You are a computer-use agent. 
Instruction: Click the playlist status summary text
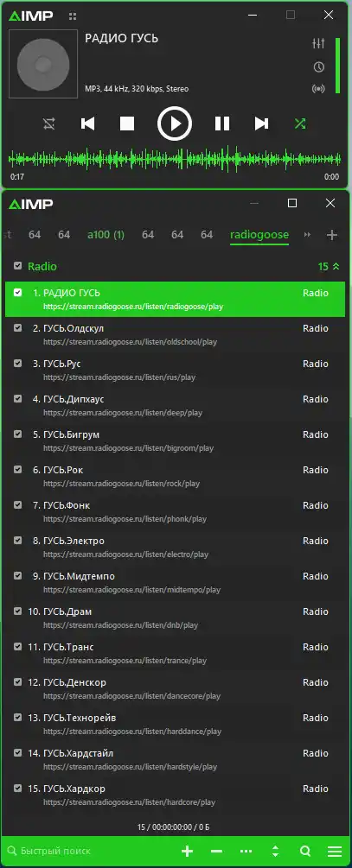[174, 827]
